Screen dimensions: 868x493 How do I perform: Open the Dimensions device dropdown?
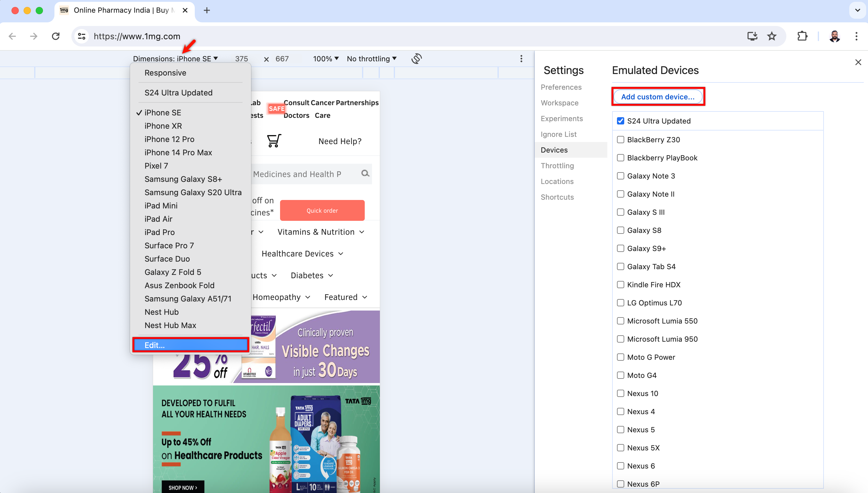tap(175, 59)
